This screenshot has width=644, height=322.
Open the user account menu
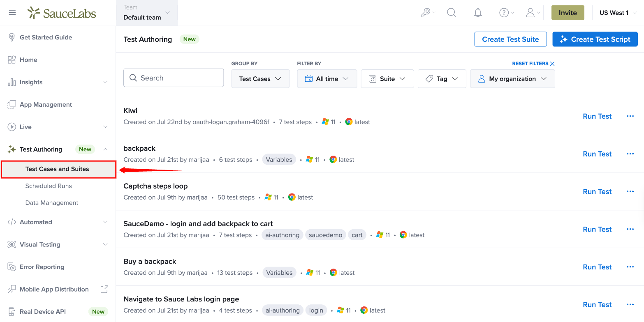click(x=533, y=13)
